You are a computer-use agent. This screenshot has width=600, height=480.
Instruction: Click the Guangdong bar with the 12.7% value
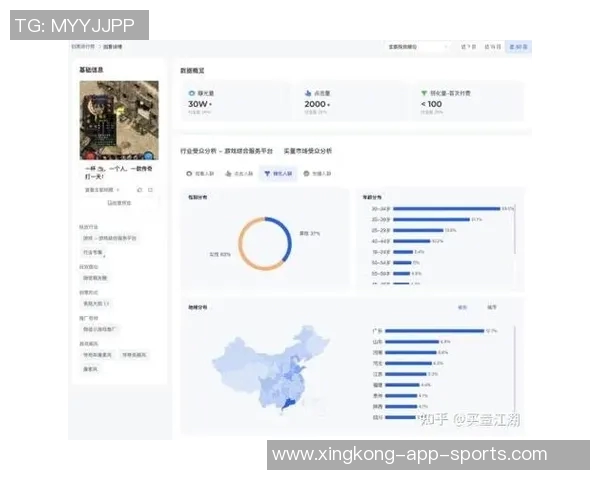[x=435, y=331]
